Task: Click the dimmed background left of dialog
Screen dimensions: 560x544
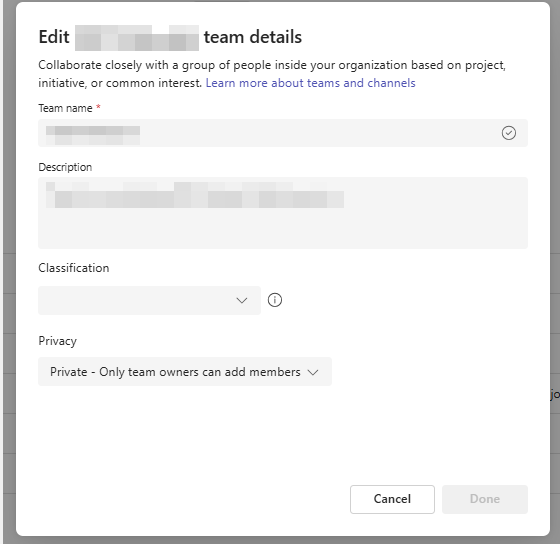Action: (x=8, y=271)
